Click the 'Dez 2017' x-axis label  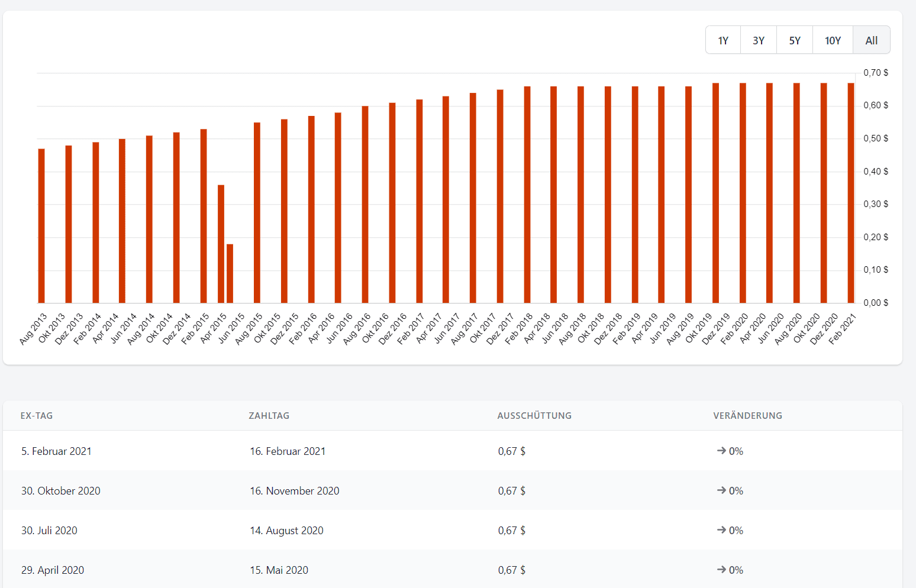(501, 329)
